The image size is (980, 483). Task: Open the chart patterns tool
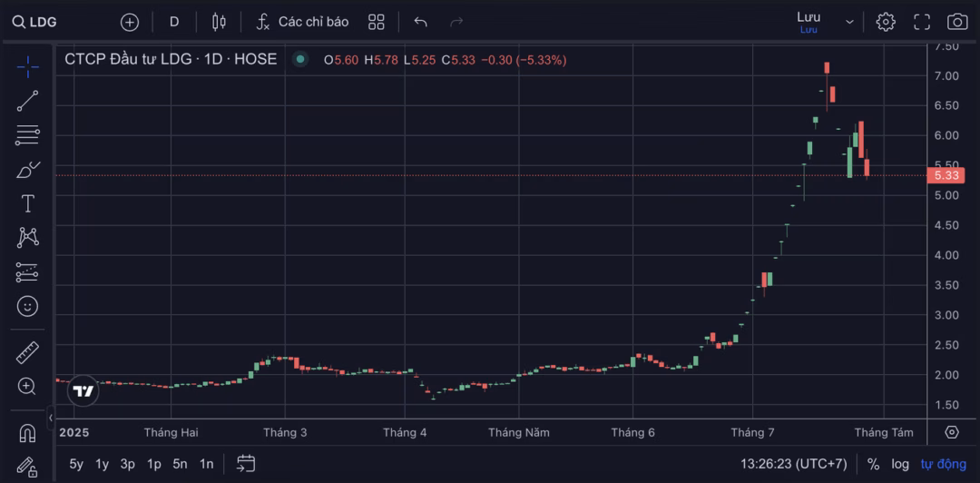coord(27,238)
